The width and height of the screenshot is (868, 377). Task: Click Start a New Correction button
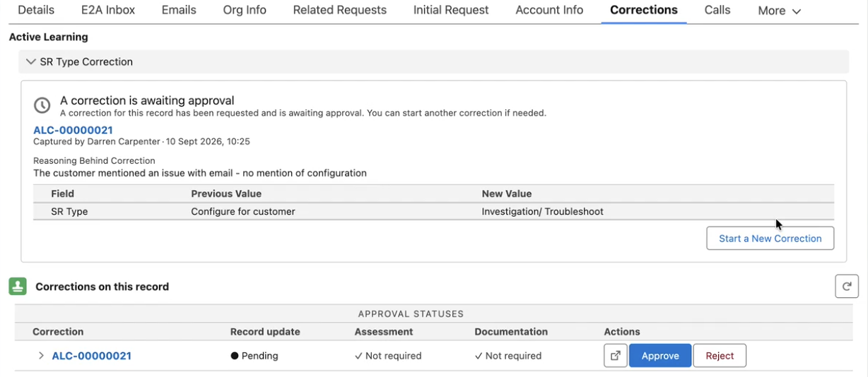point(770,238)
